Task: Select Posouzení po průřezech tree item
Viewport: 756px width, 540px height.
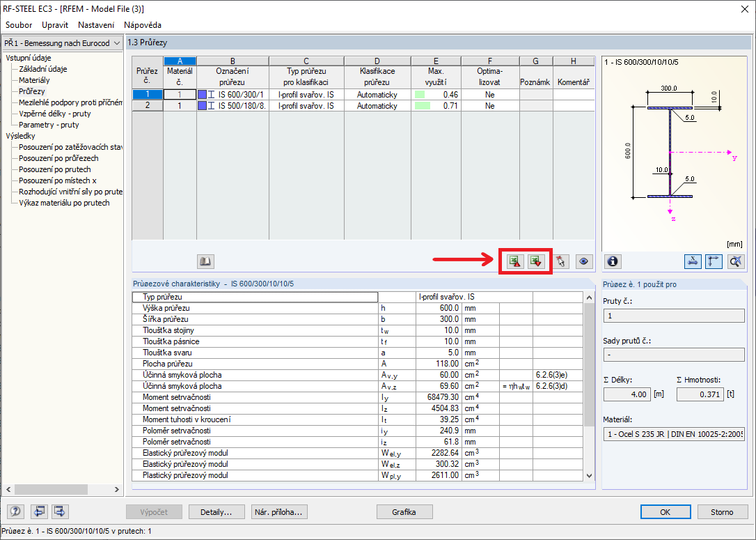Action: tap(58, 158)
